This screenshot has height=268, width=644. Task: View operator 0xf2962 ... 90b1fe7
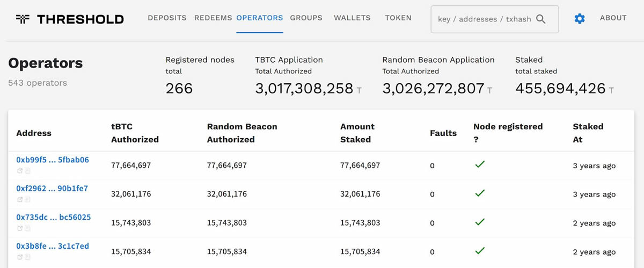[x=52, y=189]
